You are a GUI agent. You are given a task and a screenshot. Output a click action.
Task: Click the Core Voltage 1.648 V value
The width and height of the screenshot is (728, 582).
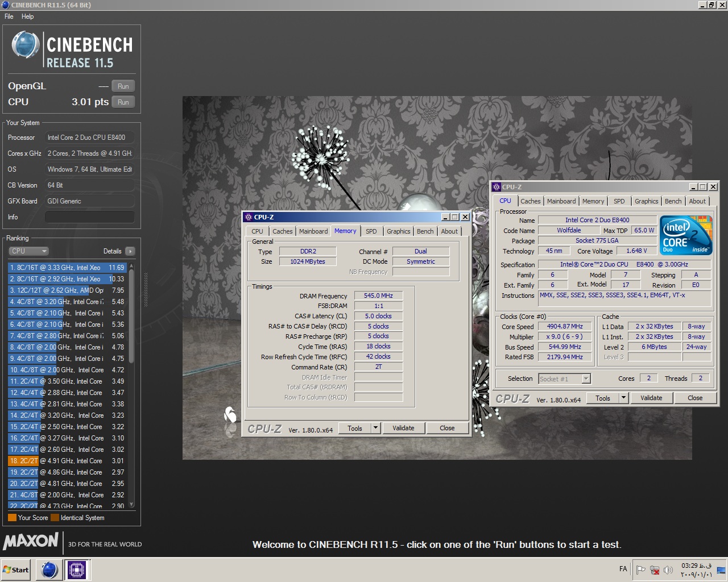click(x=636, y=251)
